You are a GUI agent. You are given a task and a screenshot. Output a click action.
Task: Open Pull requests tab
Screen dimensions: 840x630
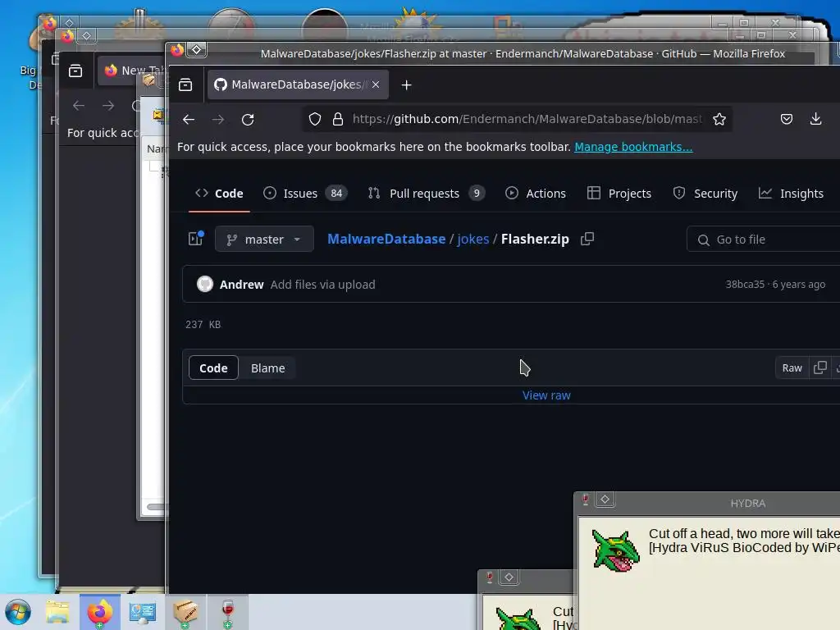(x=427, y=194)
